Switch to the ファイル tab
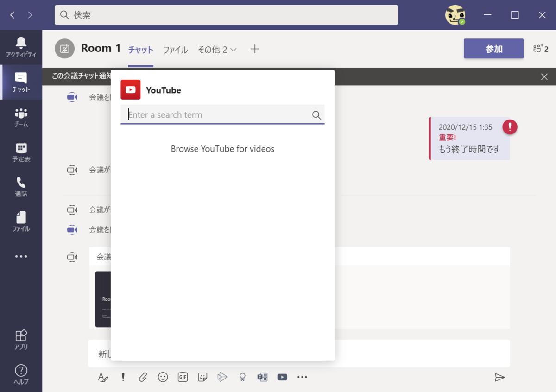The height and width of the screenshot is (392, 556). [176, 50]
